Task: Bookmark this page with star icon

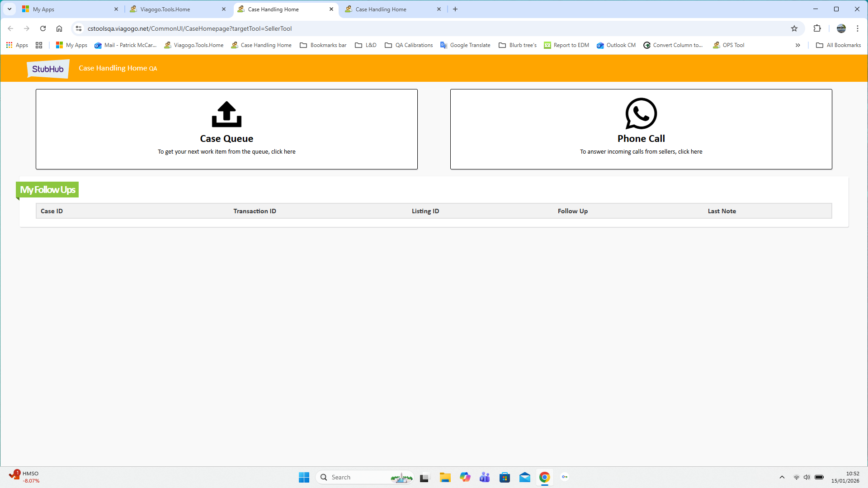Action: click(794, 28)
